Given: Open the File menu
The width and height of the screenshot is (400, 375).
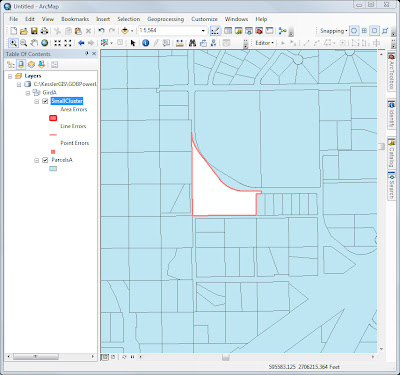Looking at the screenshot, I should tap(14, 19).
